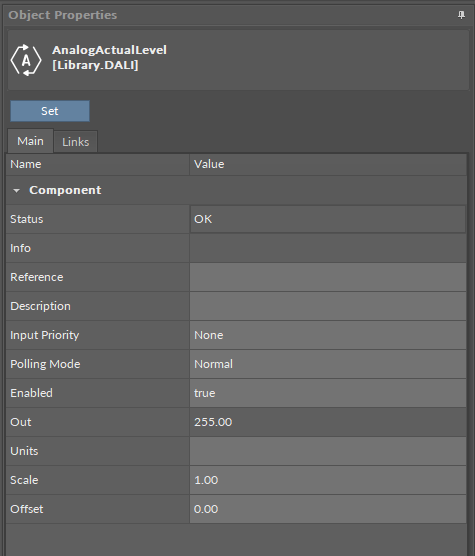
Task: Click the Set button
Action: pyautogui.click(x=50, y=111)
